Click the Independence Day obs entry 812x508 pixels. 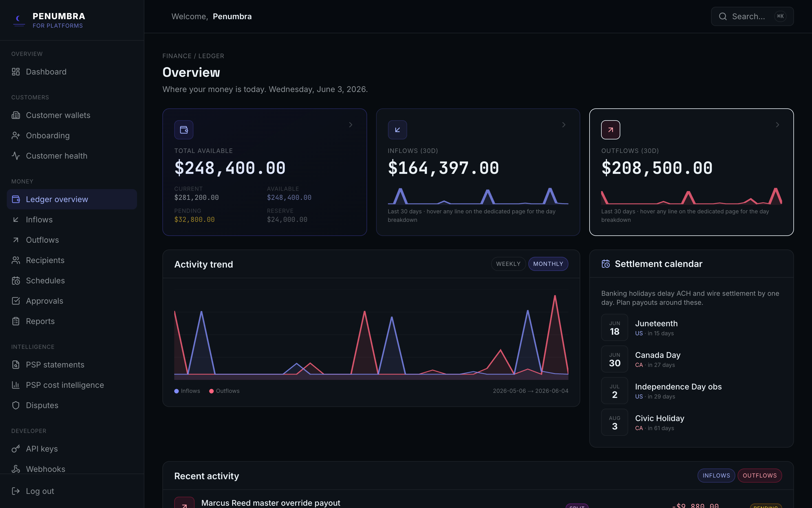tap(691, 391)
